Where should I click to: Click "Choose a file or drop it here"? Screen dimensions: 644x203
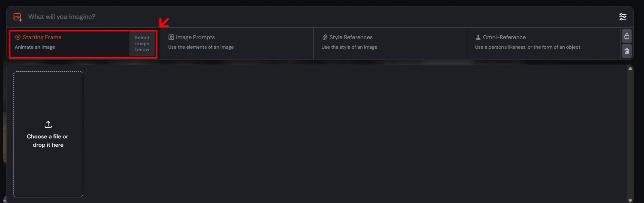pos(48,141)
